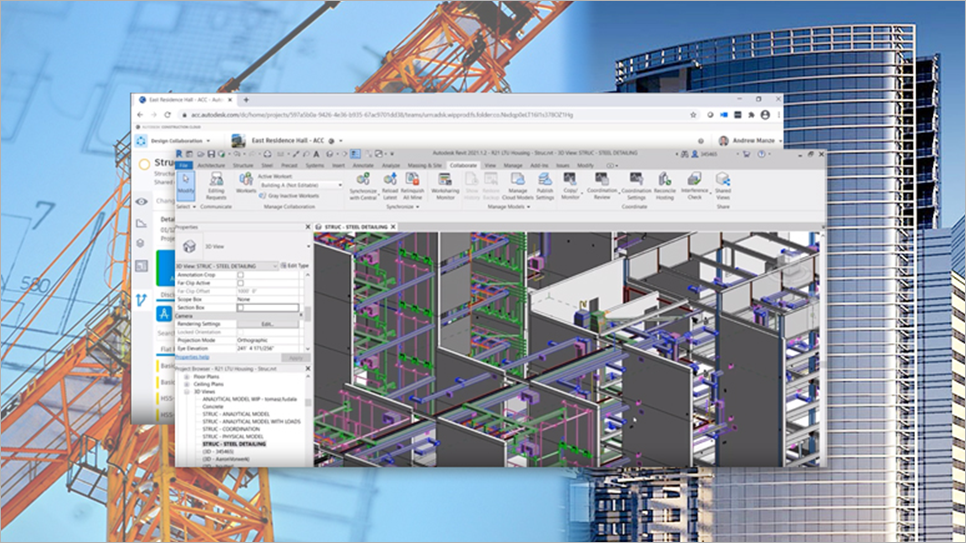Expand the Ceiling Plans tree node
966x543 pixels.
[x=187, y=384]
